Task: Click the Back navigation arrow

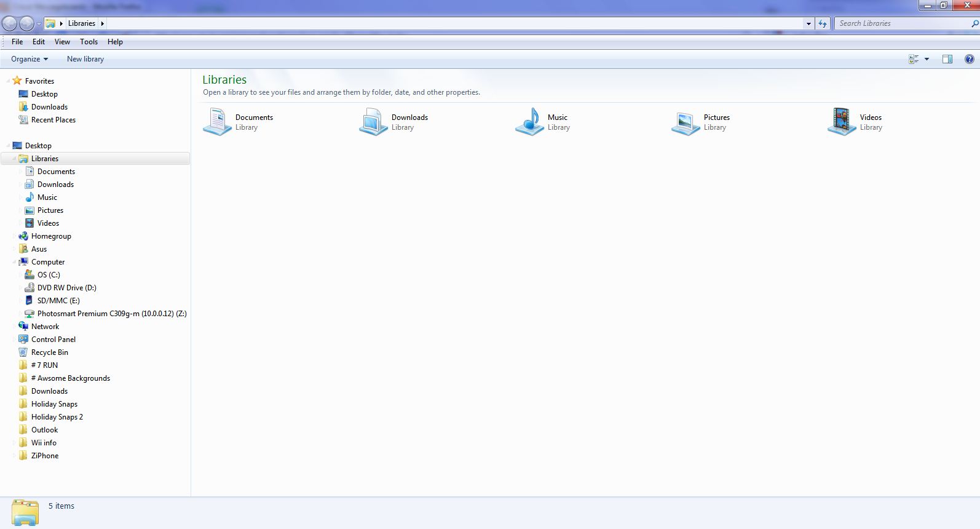Action: coord(9,23)
